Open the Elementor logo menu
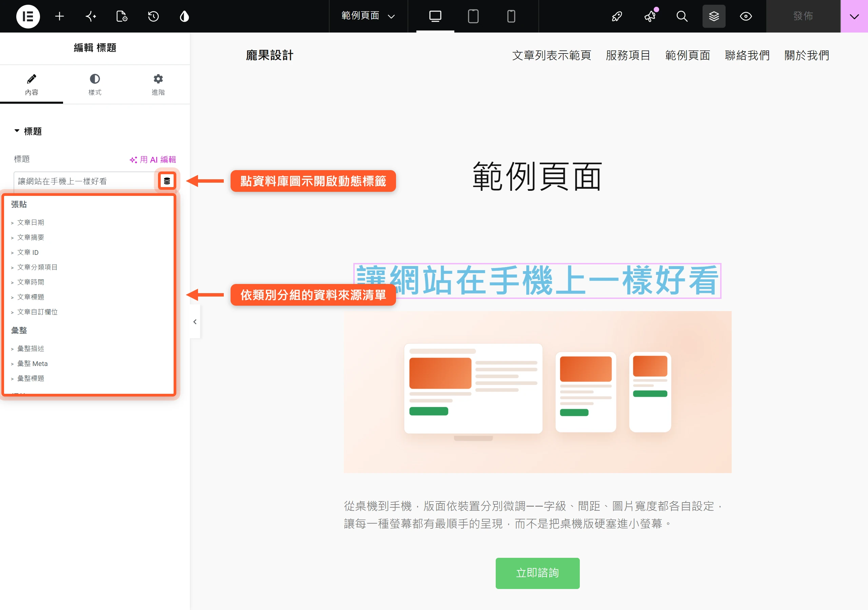 pyautogui.click(x=28, y=16)
